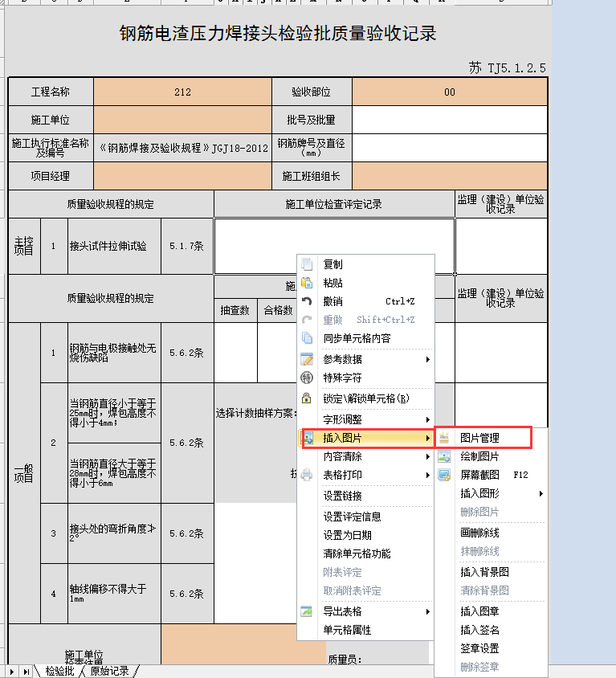Click the 屏幕截图 screenshot icon

point(444,475)
